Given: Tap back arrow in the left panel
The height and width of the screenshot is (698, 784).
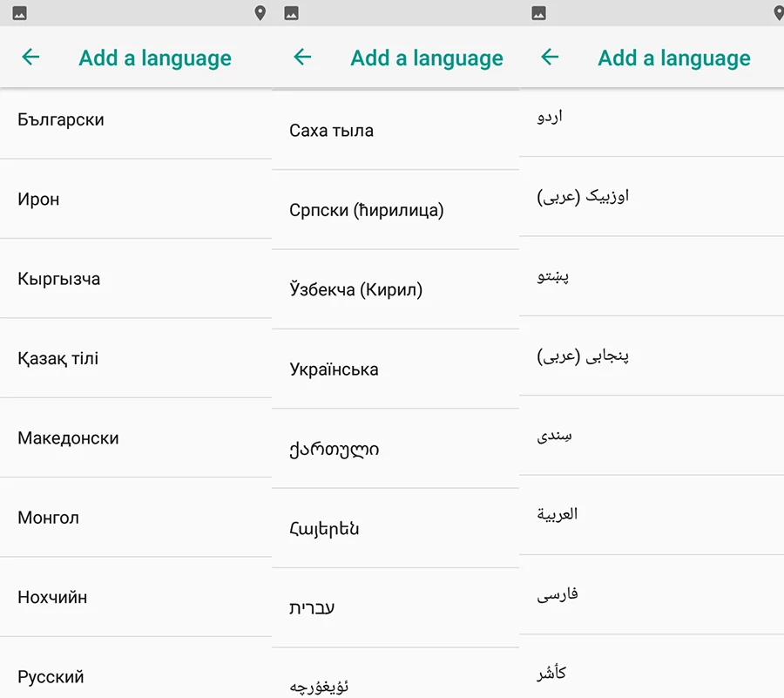Looking at the screenshot, I should pyautogui.click(x=30, y=57).
